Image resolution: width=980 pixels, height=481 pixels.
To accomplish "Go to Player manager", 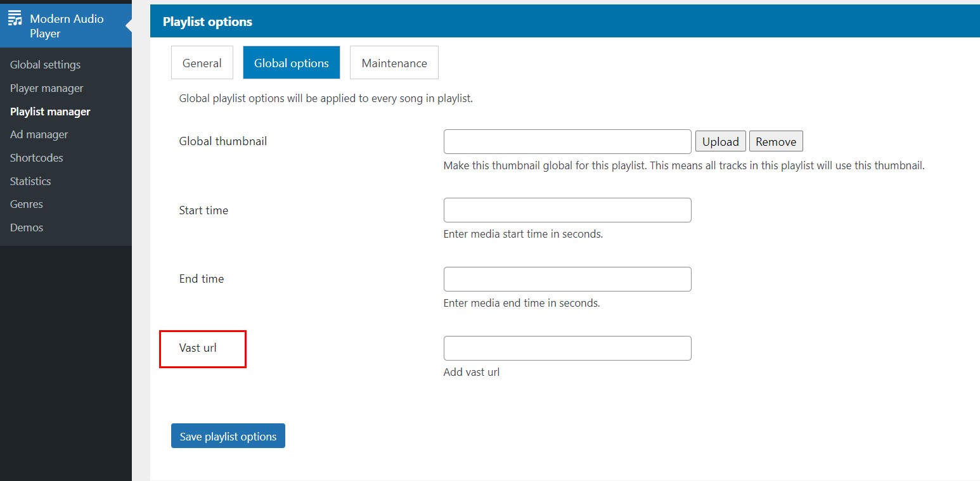I will pyautogui.click(x=46, y=88).
